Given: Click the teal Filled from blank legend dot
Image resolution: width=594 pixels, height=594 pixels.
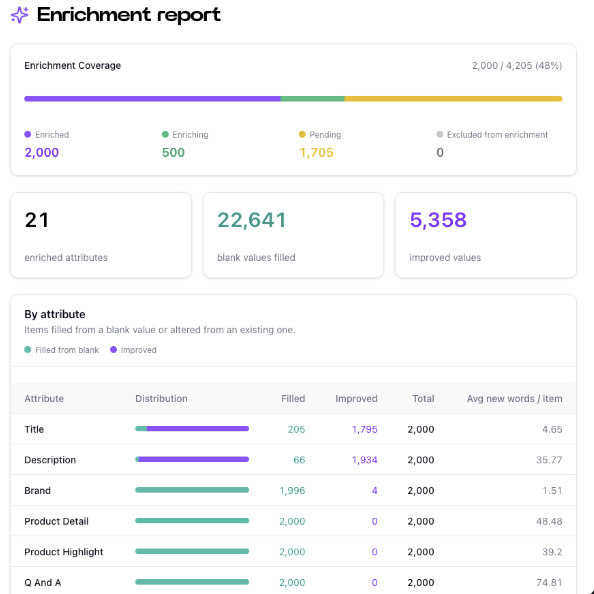Looking at the screenshot, I should pyautogui.click(x=27, y=349).
